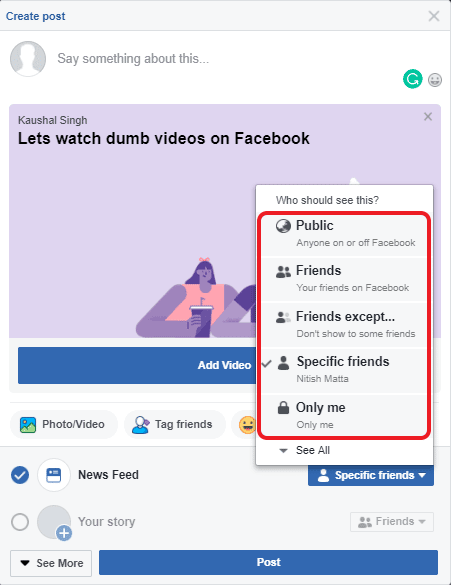The image size is (451, 585).
Task: Click the Grammarly icon in the post box
Action: click(x=413, y=79)
